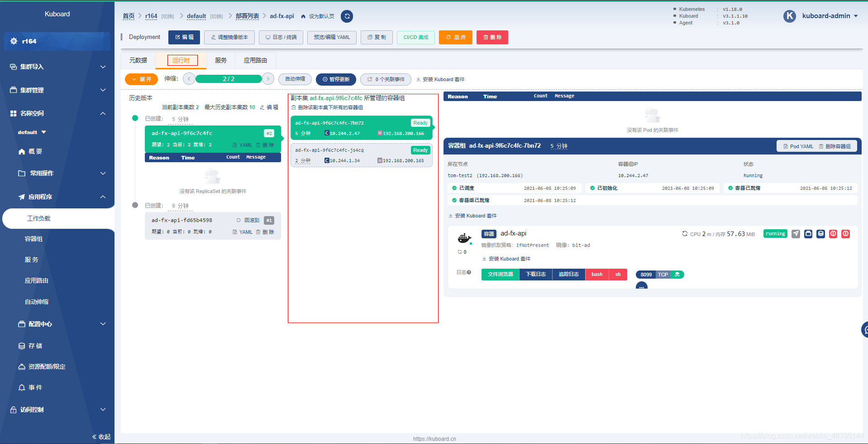Click 删除该副本集下所有的容器组 link
This screenshot has height=444, width=868.
327,107
